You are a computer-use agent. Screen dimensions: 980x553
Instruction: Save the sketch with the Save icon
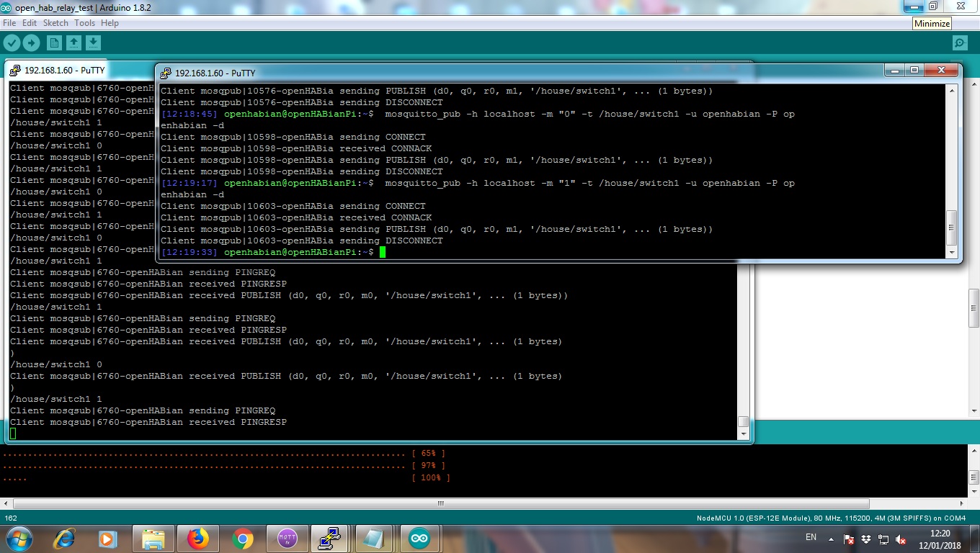click(x=93, y=43)
